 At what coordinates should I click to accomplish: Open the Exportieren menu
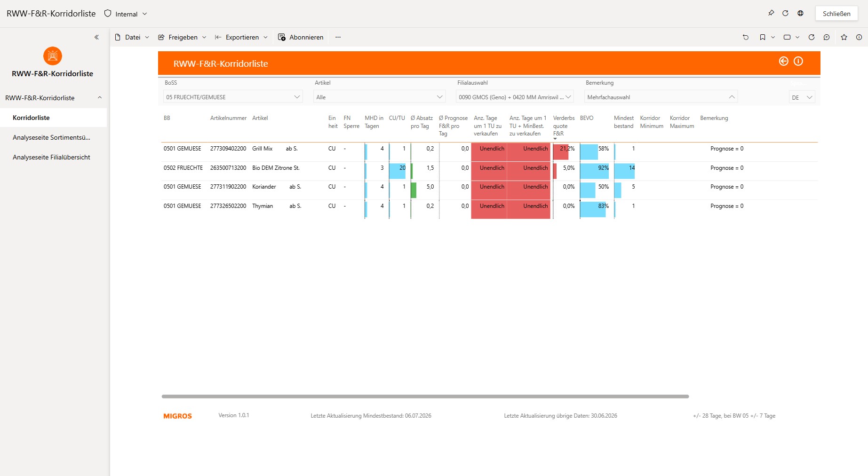click(241, 37)
